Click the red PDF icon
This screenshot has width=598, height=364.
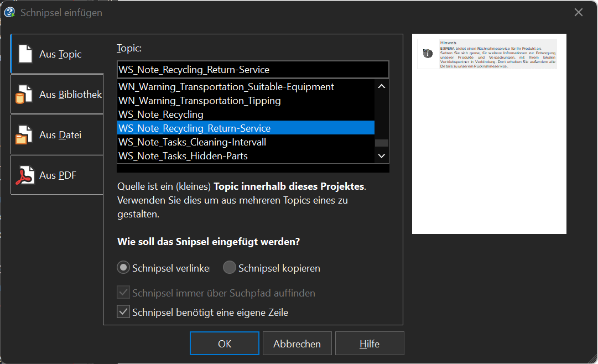(25, 175)
